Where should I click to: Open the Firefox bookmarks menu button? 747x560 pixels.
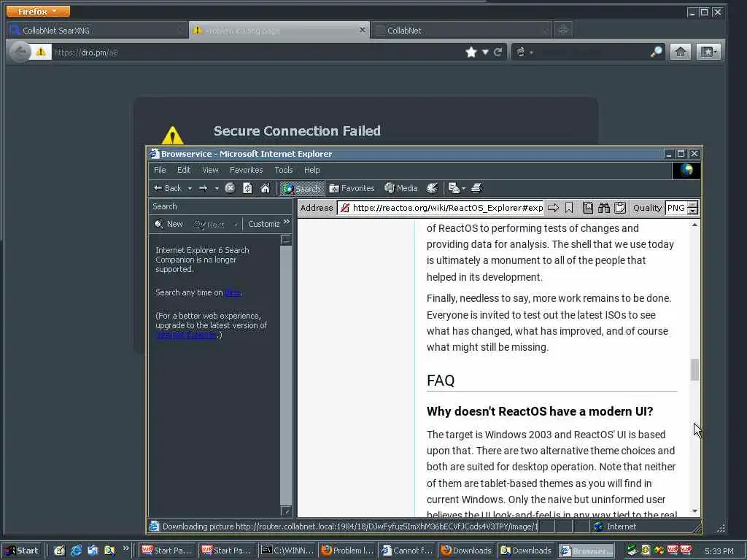pos(708,52)
